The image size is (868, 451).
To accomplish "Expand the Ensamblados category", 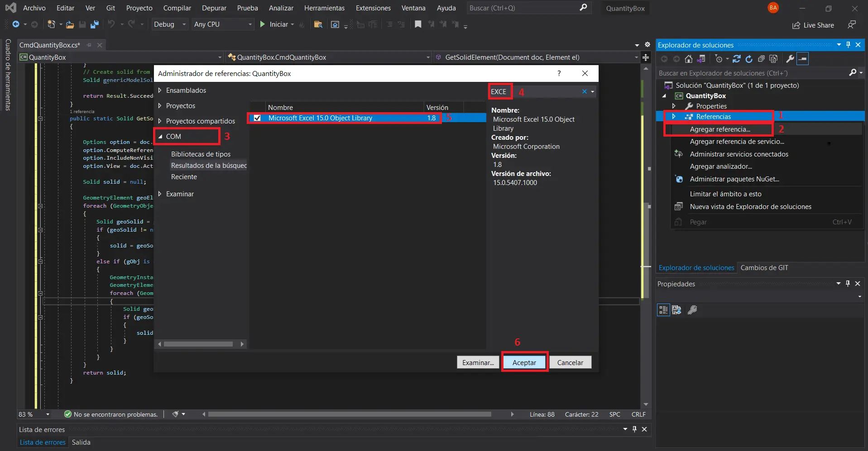I will coord(160,90).
